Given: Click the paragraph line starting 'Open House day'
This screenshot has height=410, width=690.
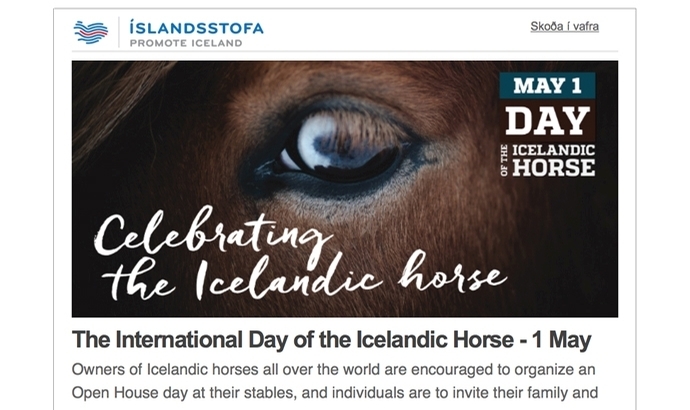Looking at the screenshot, I should pos(335,392).
